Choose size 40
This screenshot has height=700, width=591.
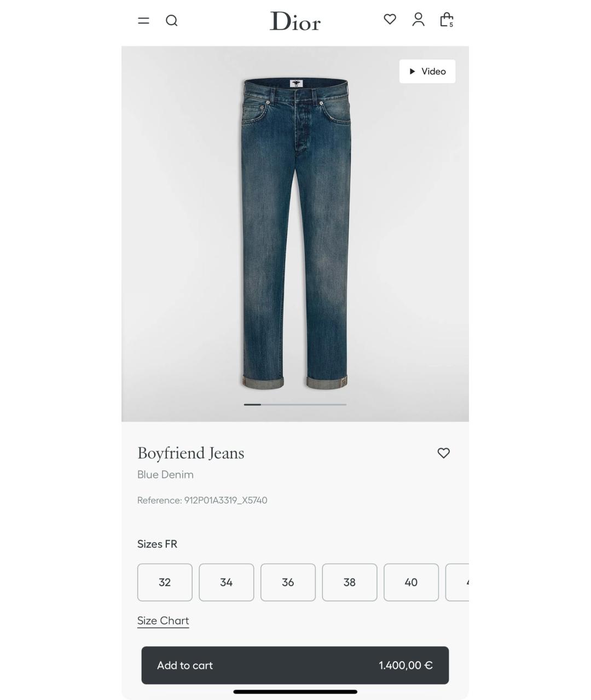[411, 582]
